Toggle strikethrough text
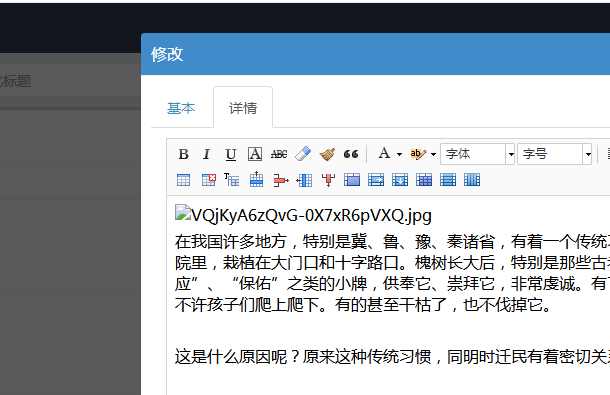Viewport: 610px width, 395px height. point(279,154)
